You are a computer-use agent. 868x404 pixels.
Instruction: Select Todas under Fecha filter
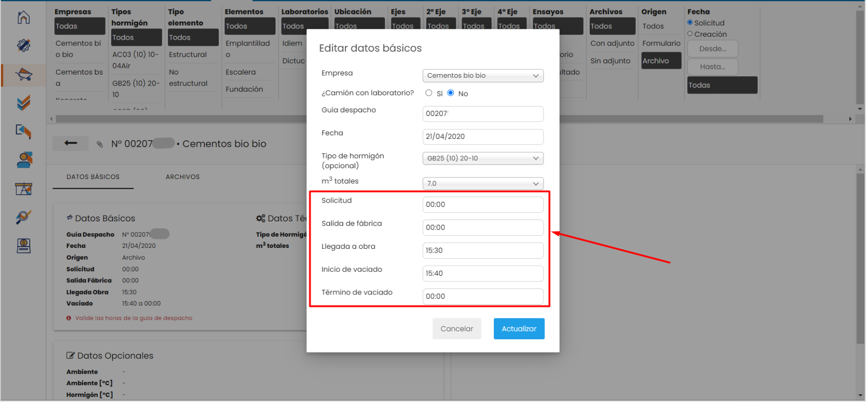click(x=722, y=85)
